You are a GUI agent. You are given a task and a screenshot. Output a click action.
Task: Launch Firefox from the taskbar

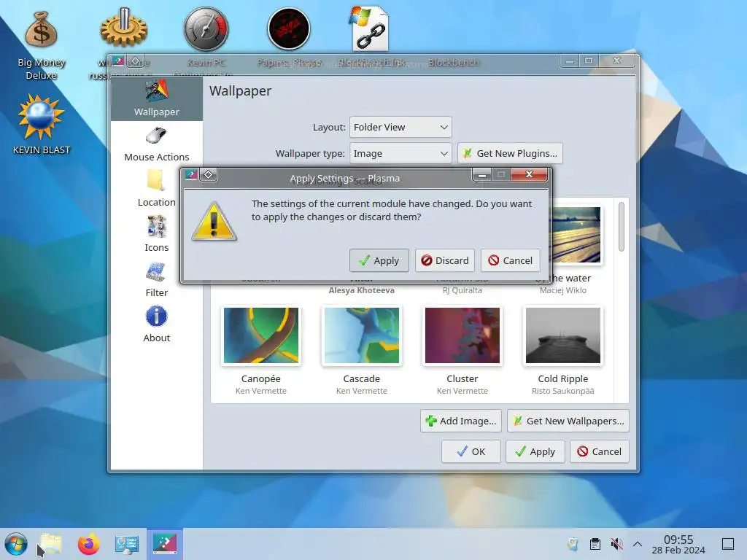click(x=88, y=544)
